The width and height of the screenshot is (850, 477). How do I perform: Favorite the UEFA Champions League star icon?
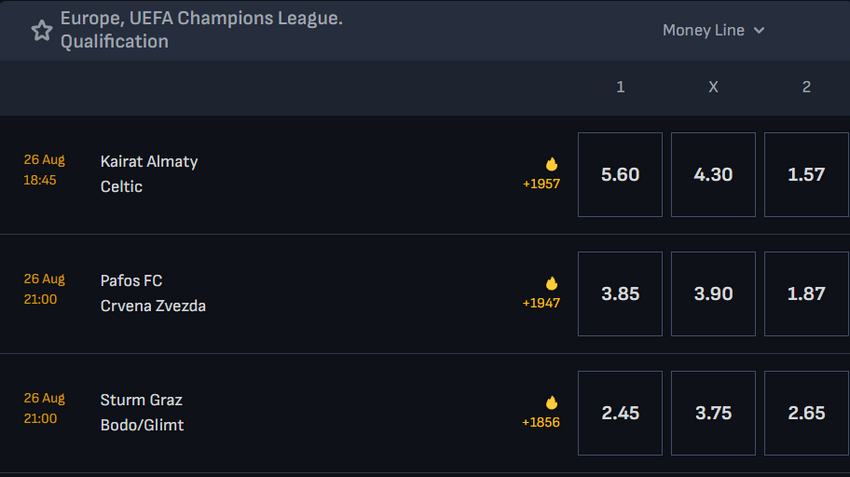click(x=42, y=30)
